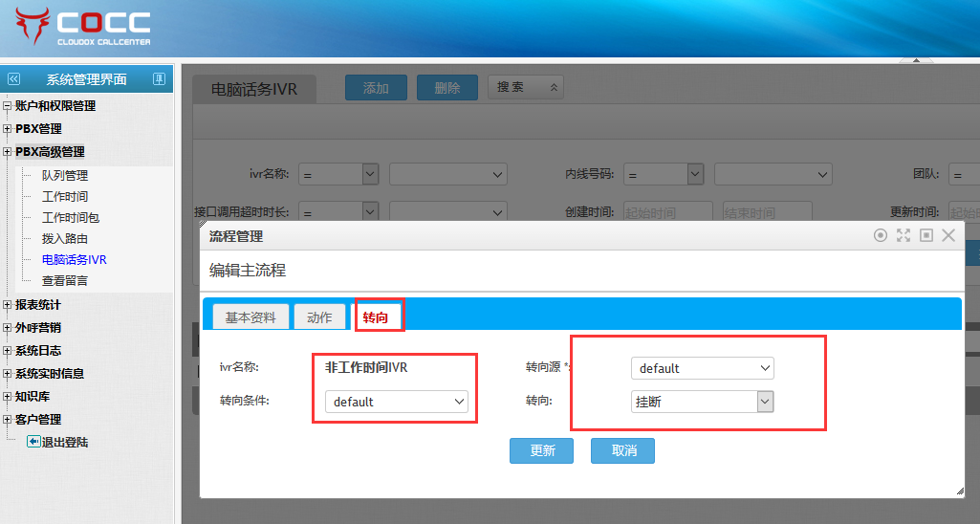Open the 转向 dropdown showing 挂断
Screen dimensions: 980x524
point(702,403)
